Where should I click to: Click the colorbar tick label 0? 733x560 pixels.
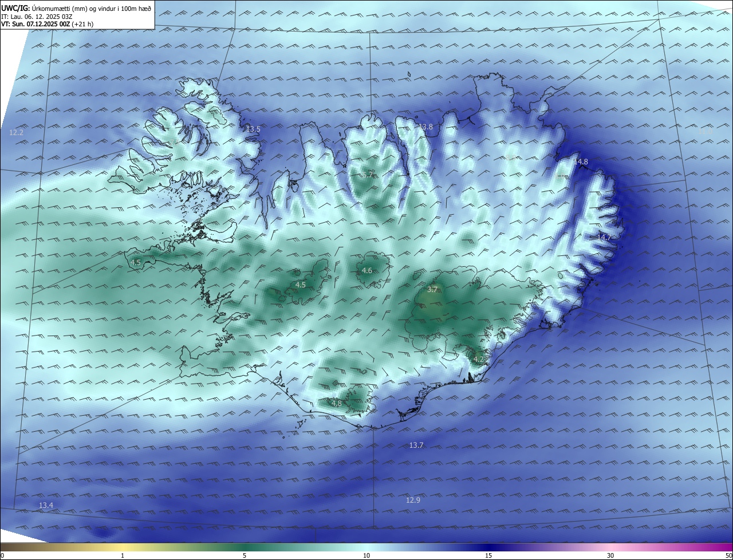pos(2,555)
